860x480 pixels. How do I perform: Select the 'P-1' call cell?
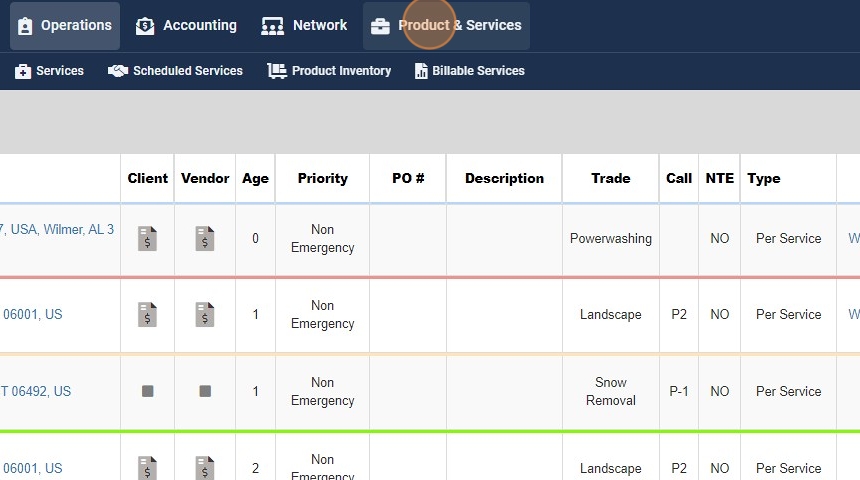(679, 391)
